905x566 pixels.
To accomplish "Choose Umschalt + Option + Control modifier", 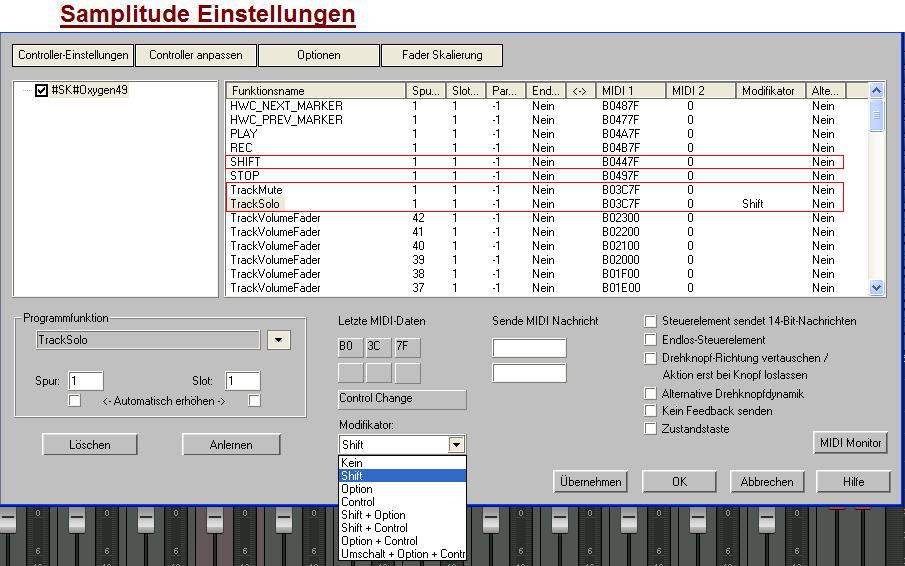I will (x=402, y=554).
